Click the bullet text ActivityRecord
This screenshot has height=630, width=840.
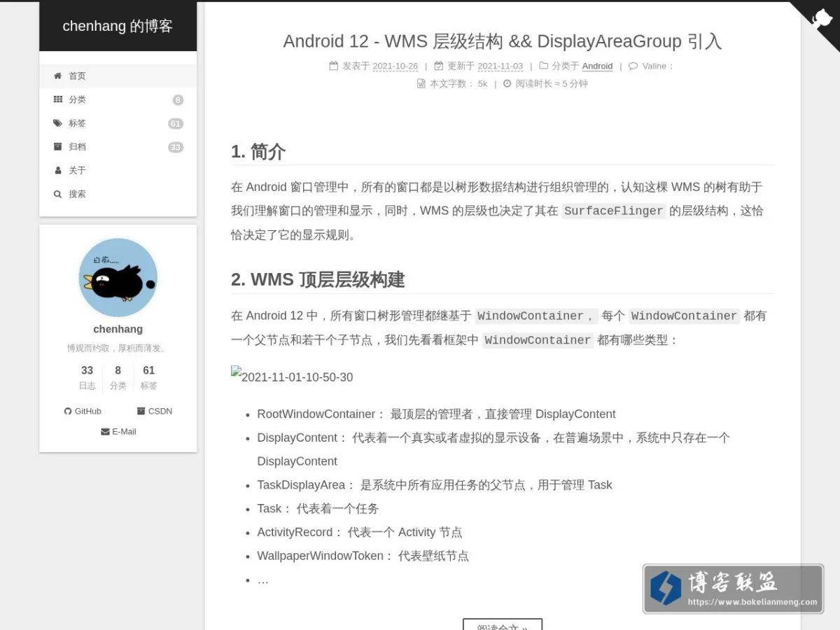point(295,532)
